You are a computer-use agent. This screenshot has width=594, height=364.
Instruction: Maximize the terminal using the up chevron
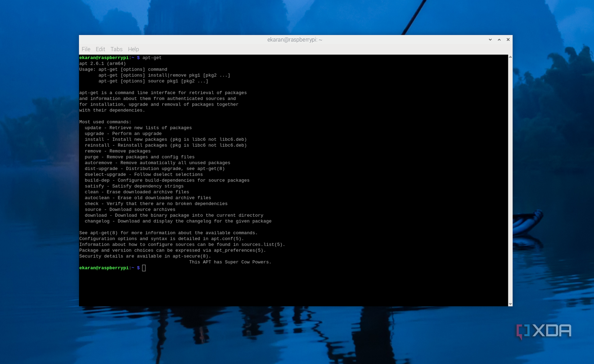499,40
